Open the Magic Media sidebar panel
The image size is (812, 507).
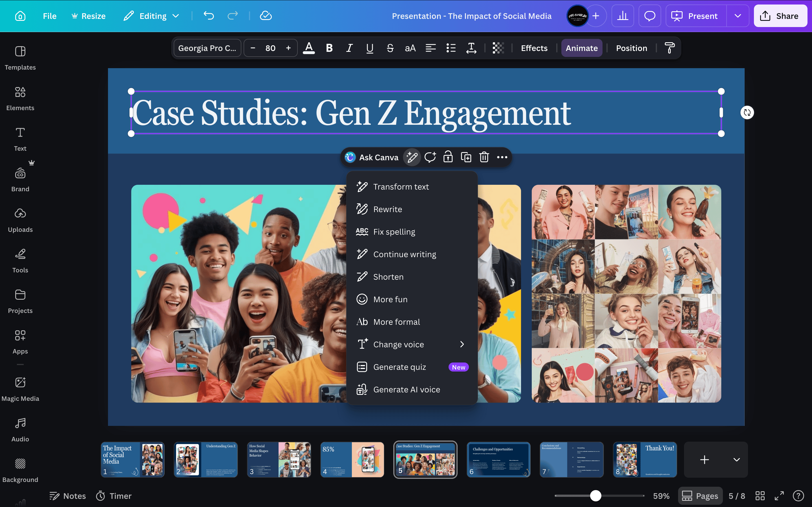click(x=20, y=388)
